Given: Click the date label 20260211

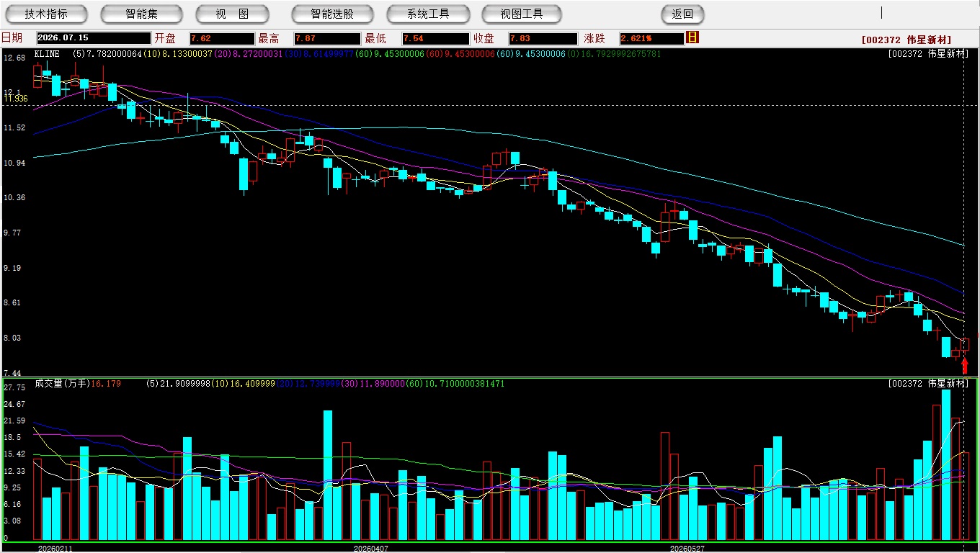Looking at the screenshot, I should [x=55, y=548].
